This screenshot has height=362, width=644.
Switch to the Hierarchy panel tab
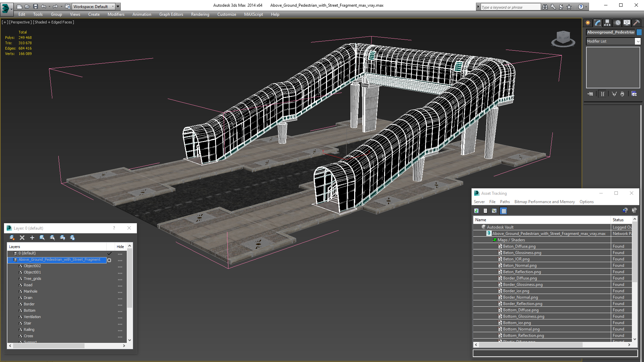pos(607,23)
